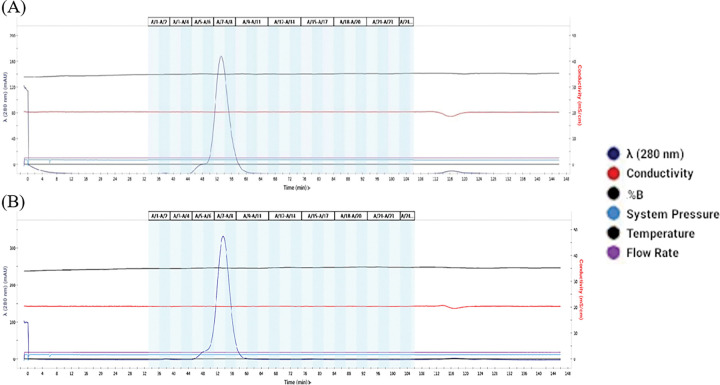Click the apex of the UV peak in panel B

[223, 237]
